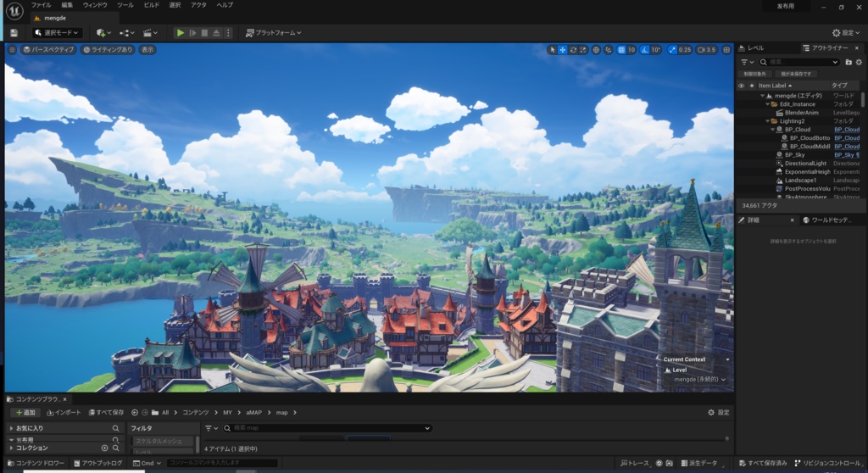This screenshot has height=473, width=868.
Task: Click the すべて保存 save all button
Action: 107,413
